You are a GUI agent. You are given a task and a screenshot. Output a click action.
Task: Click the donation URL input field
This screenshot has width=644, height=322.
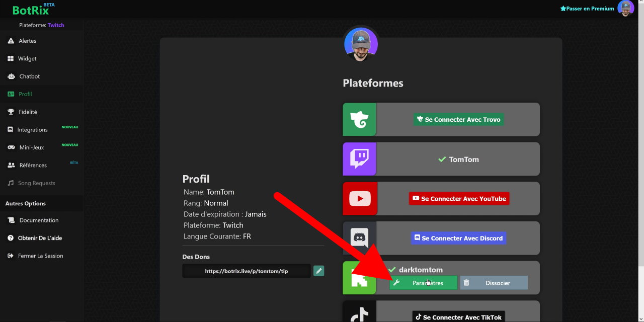(x=246, y=271)
